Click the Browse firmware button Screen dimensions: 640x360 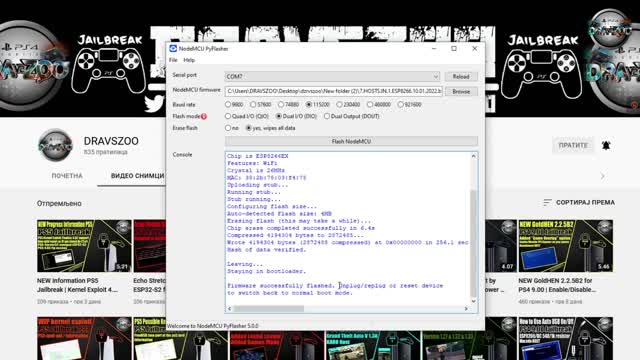(461, 91)
